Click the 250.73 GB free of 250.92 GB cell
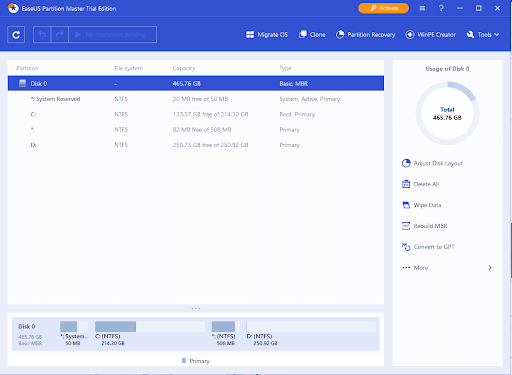Screen dimensions: 512x375 coord(210,145)
